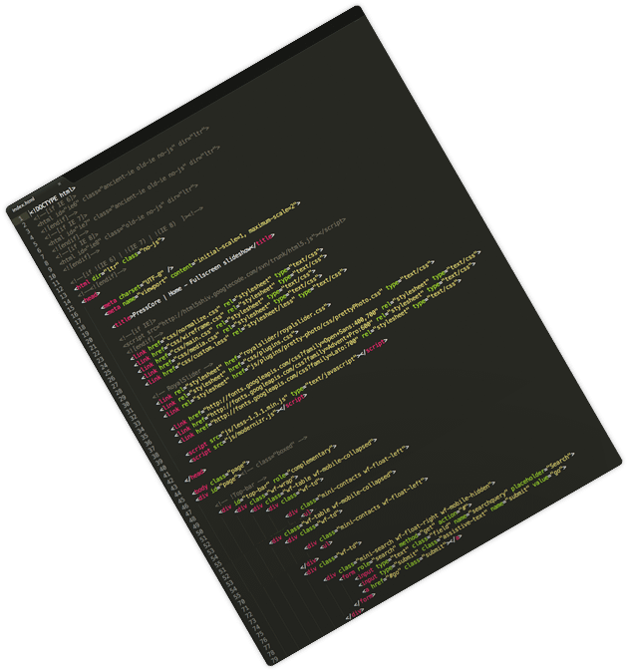Click the div class="wf-wrap" line
The width and height of the screenshot is (628, 672).
(x=265, y=496)
